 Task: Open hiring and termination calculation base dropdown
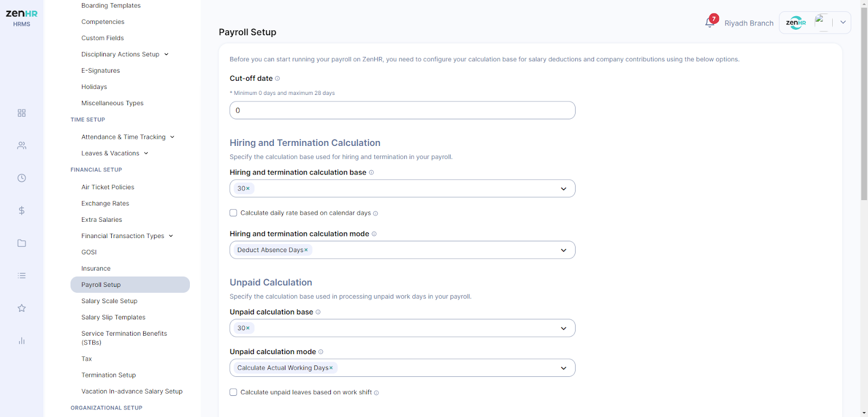(564, 189)
